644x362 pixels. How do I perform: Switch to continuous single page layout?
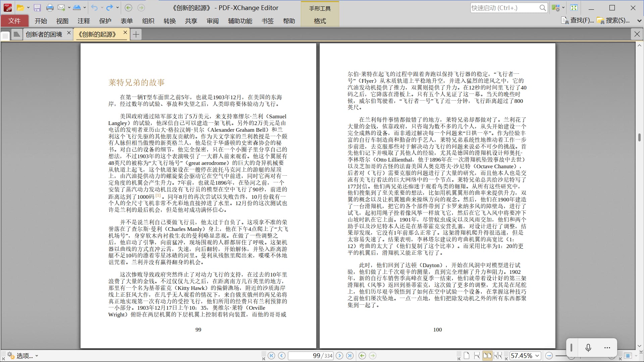click(477, 356)
